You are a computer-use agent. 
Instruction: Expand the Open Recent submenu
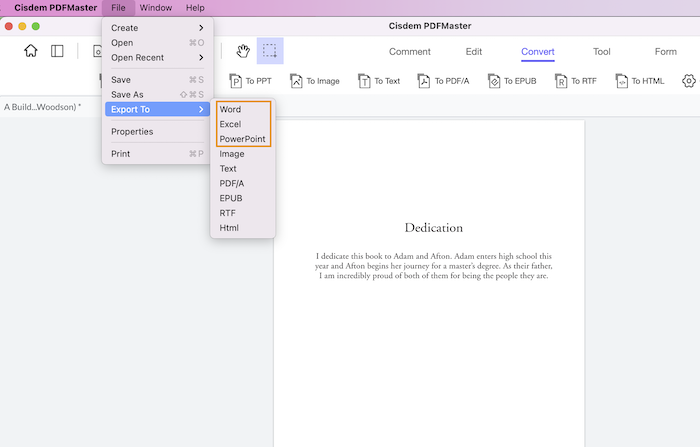[x=157, y=57]
